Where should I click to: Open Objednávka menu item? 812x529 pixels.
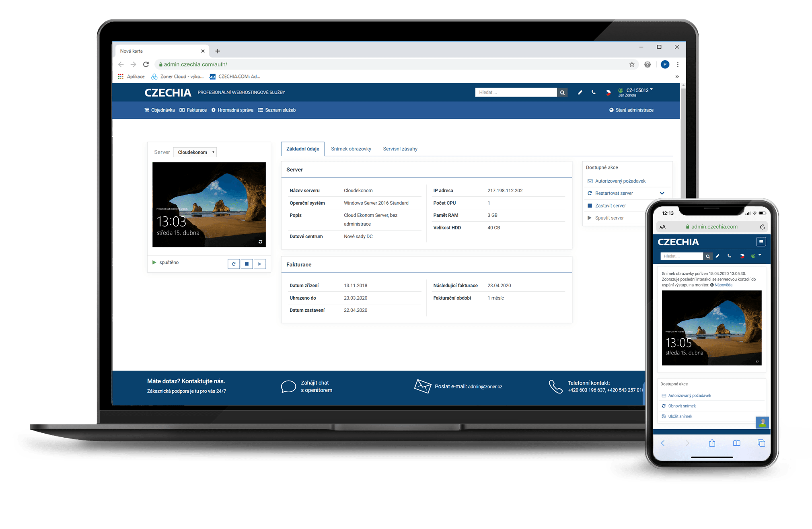[x=160, y=110]
